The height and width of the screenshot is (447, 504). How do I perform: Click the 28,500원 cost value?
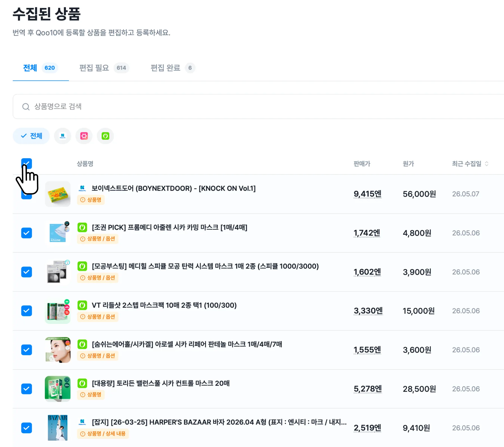point(419,389)
